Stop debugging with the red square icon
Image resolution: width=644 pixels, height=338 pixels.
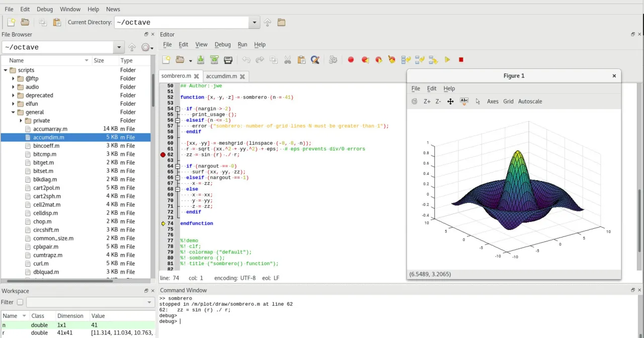tap(461, 60)
